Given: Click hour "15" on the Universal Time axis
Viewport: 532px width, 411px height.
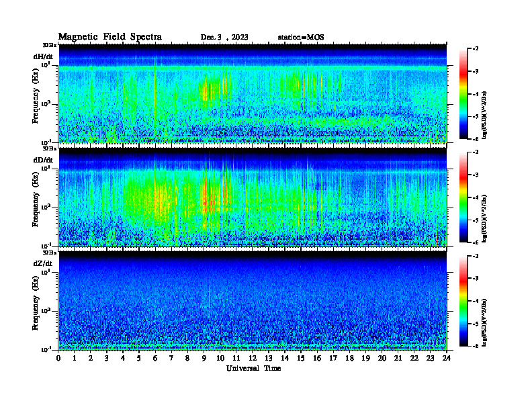Looking at the screenshot, I should pyautogui.click(x=301, y=359).
